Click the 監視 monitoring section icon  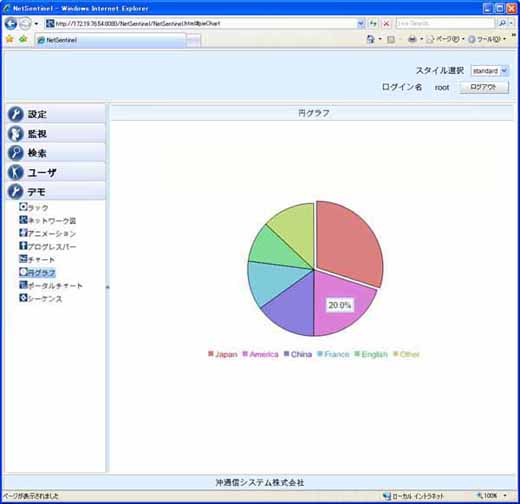(x=15, y=134)
